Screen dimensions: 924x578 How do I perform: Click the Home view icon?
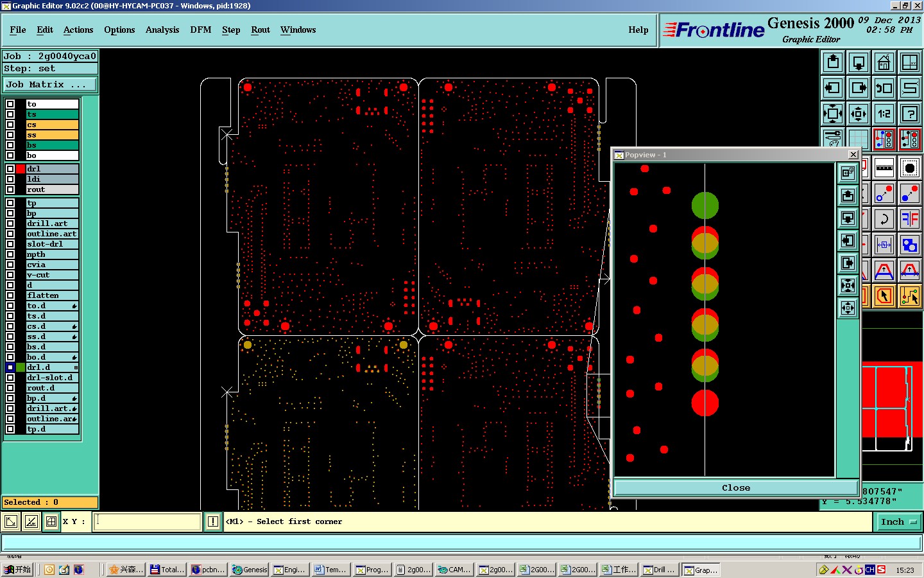[884, 62]
